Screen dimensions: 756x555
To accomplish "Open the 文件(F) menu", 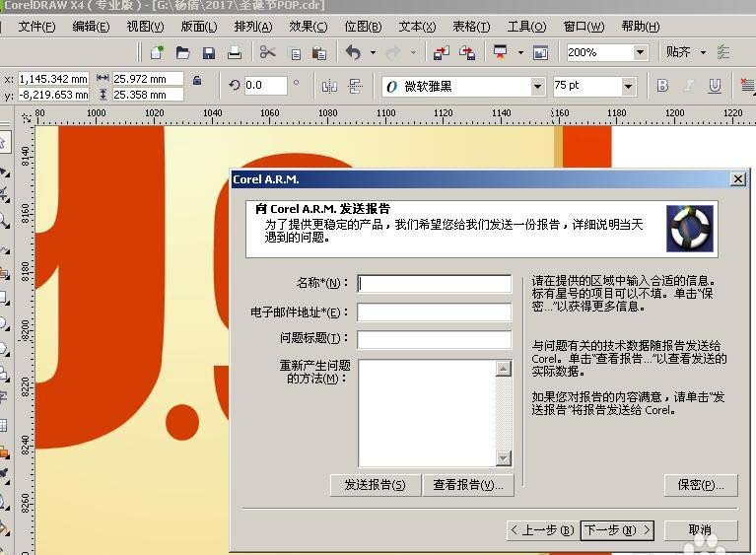I will point(36,27).
